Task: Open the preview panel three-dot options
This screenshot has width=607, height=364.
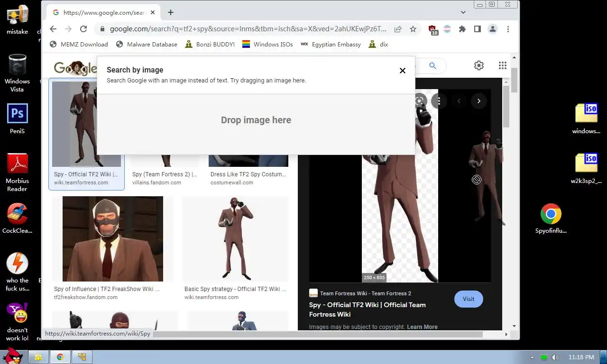Action: click(x=439, y=101)
